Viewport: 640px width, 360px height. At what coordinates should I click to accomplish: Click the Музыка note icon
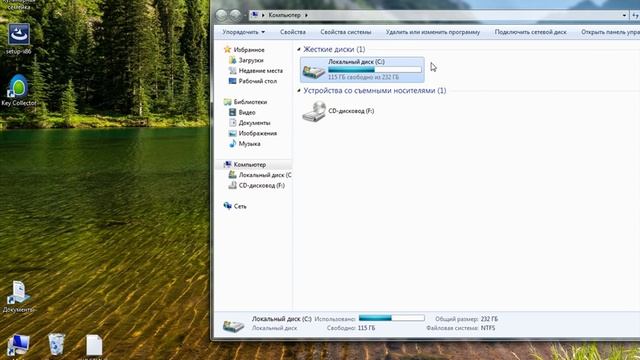(x=232, y=144)
